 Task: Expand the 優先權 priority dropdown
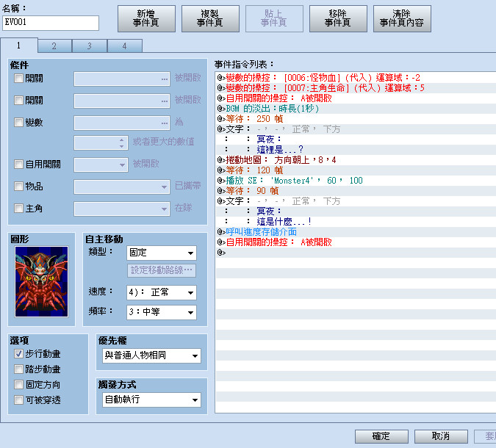(x=151, y=355)
